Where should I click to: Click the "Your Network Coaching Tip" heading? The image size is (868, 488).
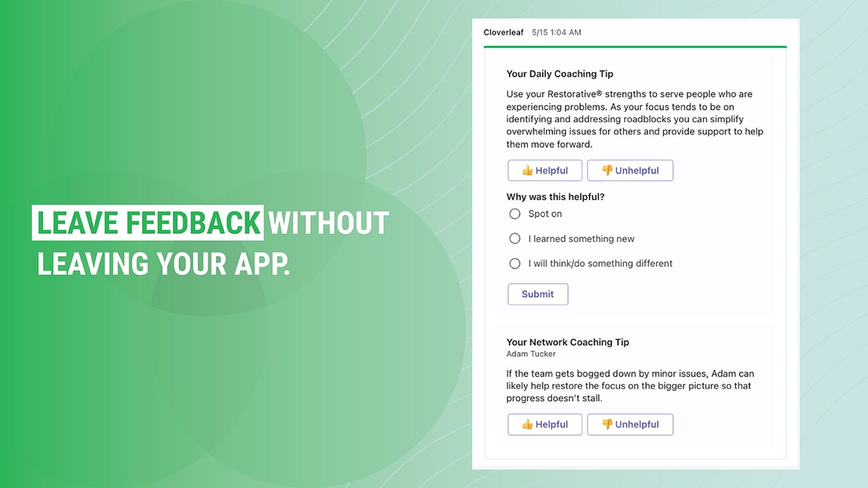point(567,342)
